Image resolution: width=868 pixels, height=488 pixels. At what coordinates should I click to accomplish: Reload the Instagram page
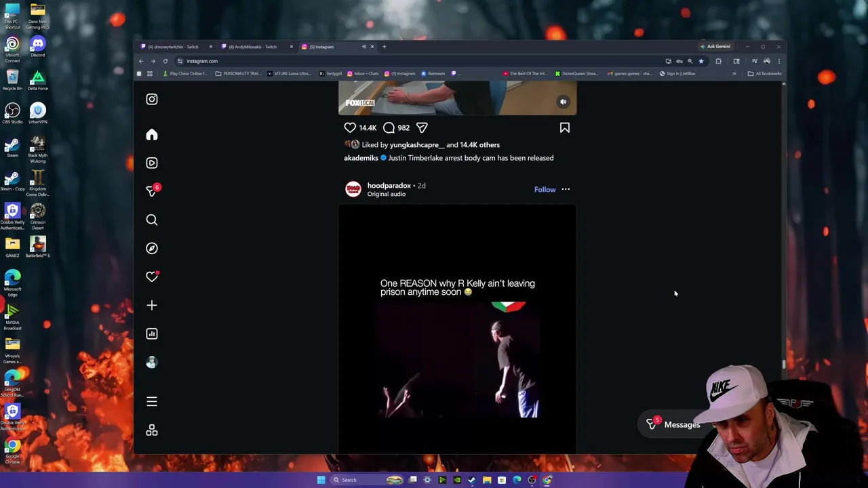165,61
